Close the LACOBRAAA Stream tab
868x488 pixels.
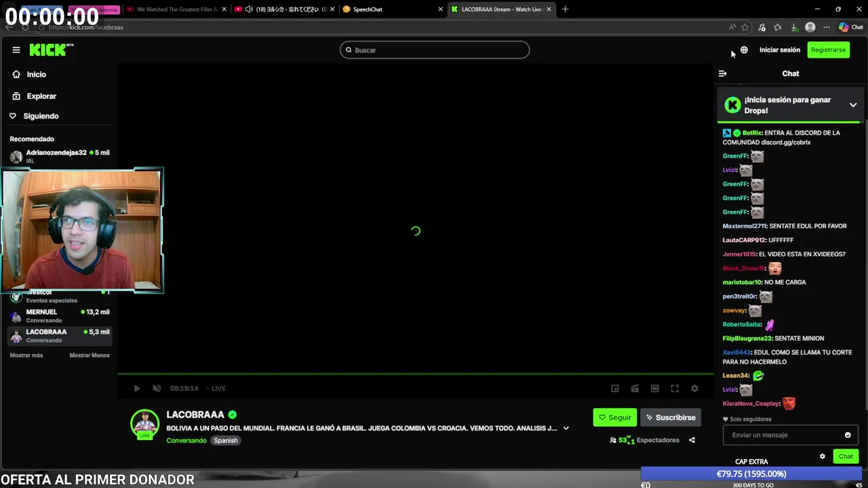click(x=550, y=9)
